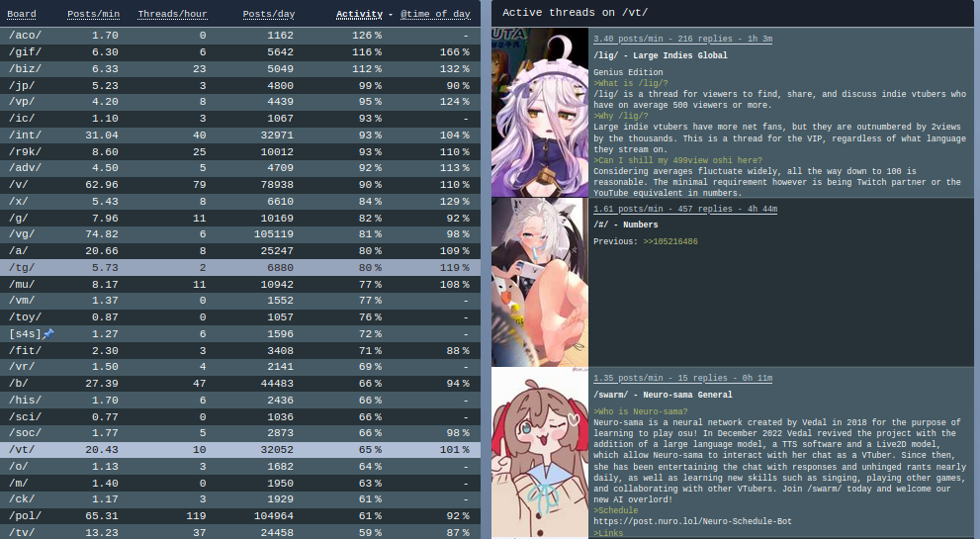980x539 pixels.
Task: Sort table by Posts/day column header
Action: coord(269,14)
